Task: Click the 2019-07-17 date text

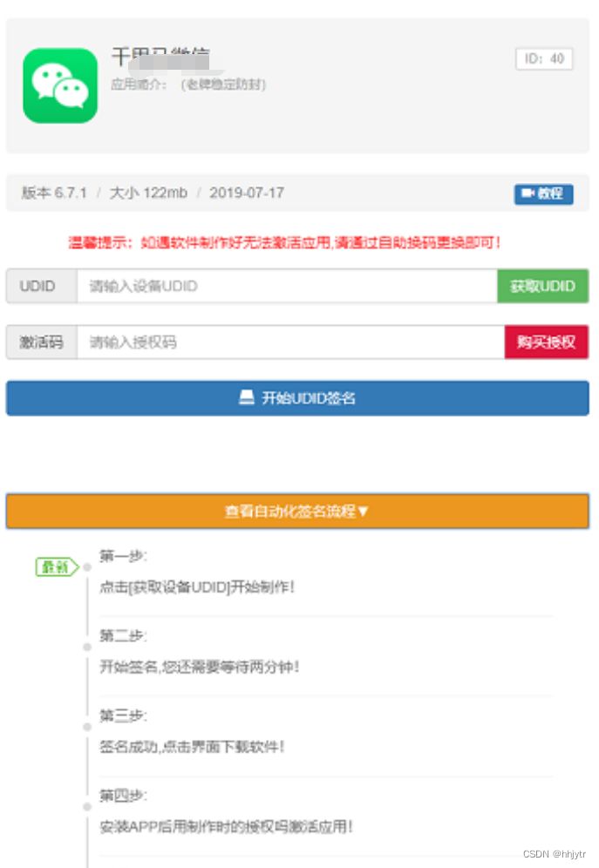Action: point(247,193)
